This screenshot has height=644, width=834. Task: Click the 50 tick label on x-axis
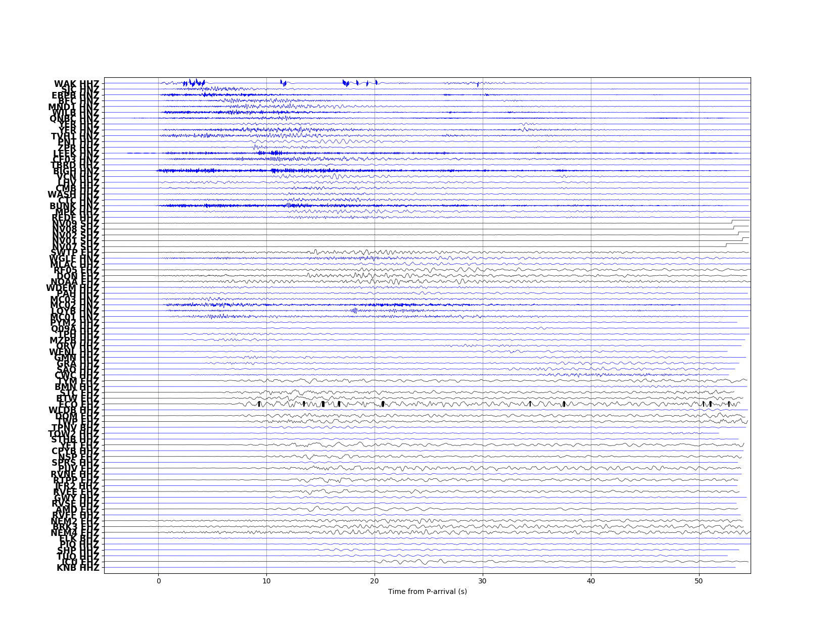[x=699, y=579]
